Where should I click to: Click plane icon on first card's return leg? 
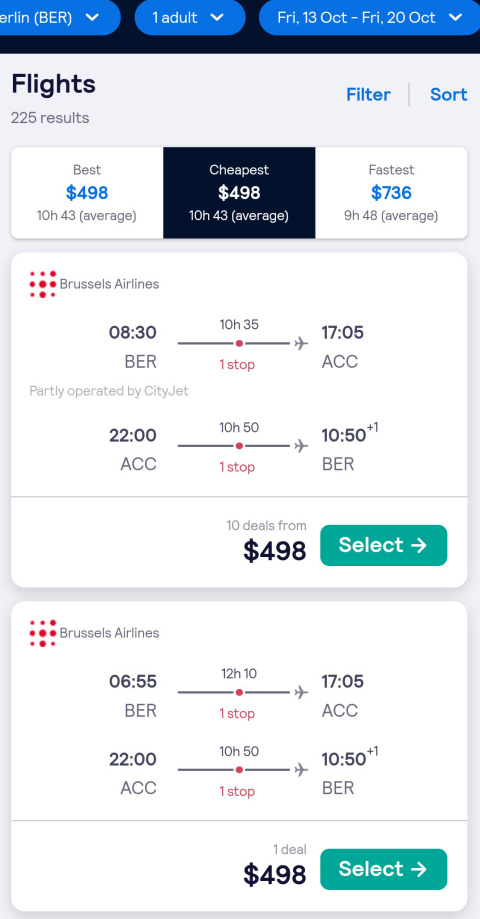point(301,446)
